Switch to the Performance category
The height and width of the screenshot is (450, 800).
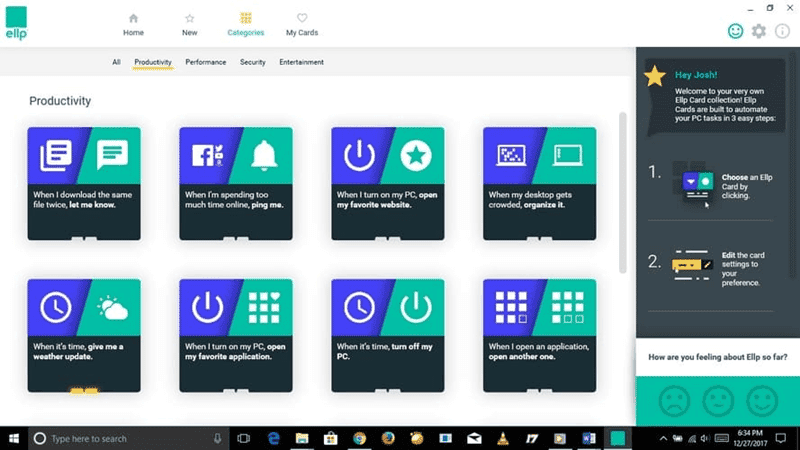(x=206, y=62)
